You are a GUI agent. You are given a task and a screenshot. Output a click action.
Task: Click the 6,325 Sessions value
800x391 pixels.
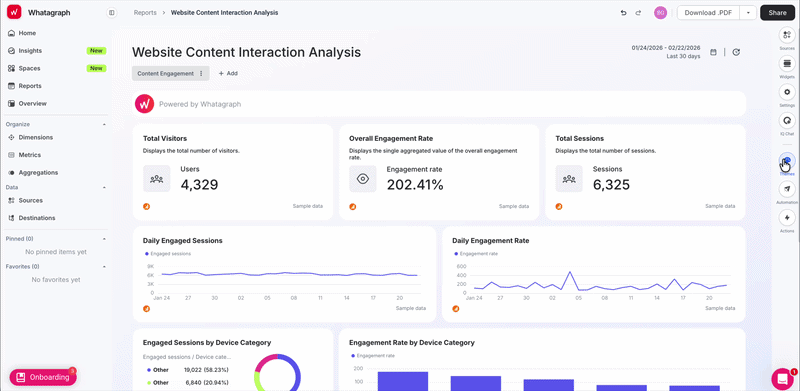click(x=611, y=185)
